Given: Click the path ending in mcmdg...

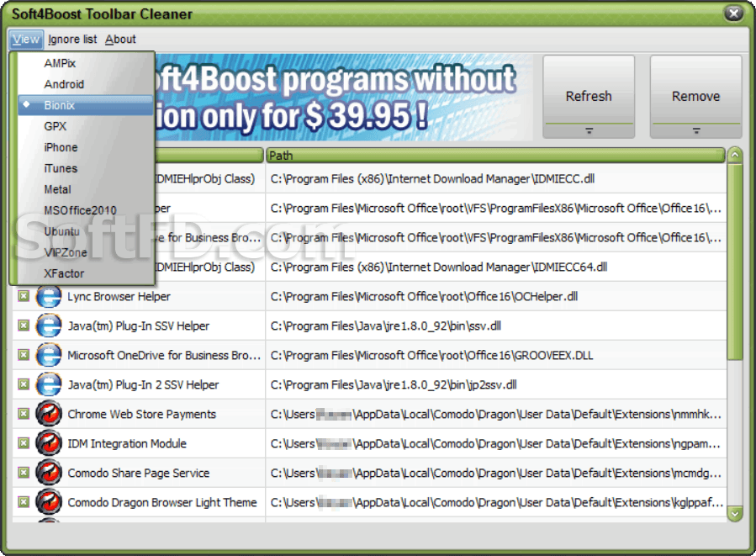Looking at the screenshot, I should coord(496,473).
